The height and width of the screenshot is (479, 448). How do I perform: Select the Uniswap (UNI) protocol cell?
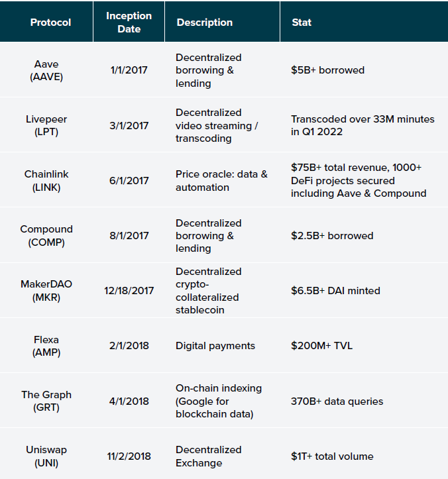[x=46, y=456]
